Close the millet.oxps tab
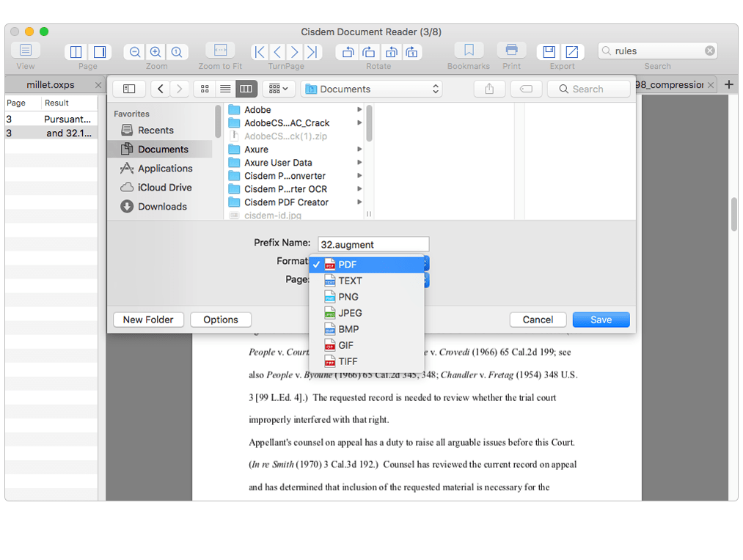This screenshot has width=743, height=560. pyautogui.click(x=98, y=85)
